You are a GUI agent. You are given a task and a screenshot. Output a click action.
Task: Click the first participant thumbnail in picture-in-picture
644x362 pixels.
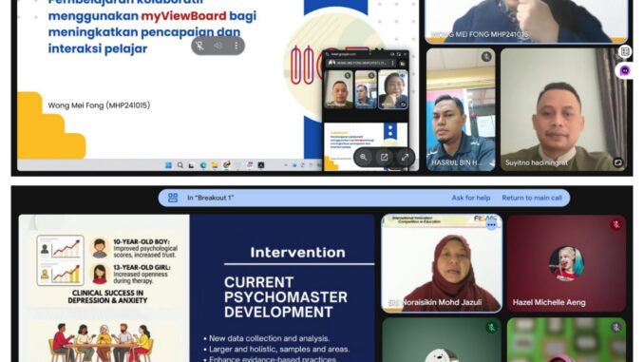[339, 89]
